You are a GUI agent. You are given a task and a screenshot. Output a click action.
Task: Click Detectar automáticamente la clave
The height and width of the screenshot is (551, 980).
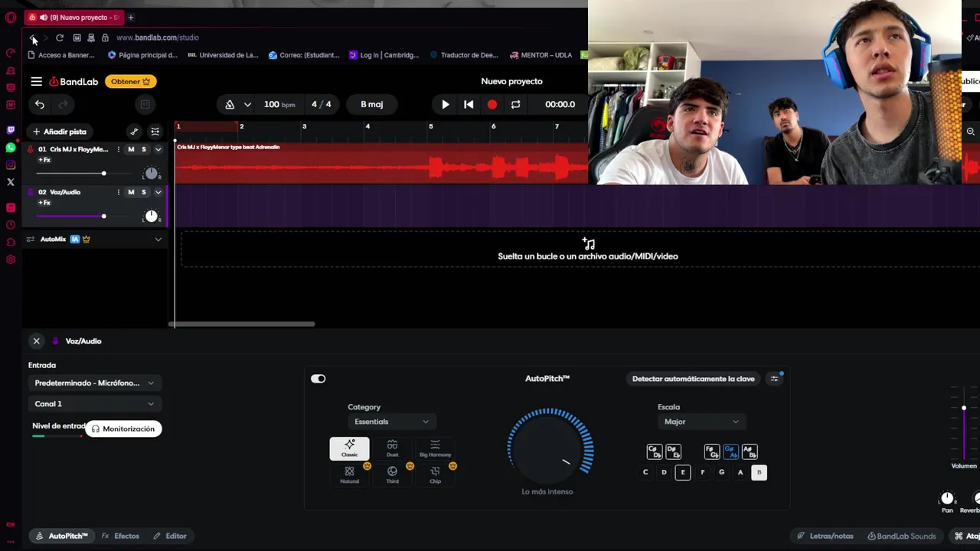tap(693, 379)
